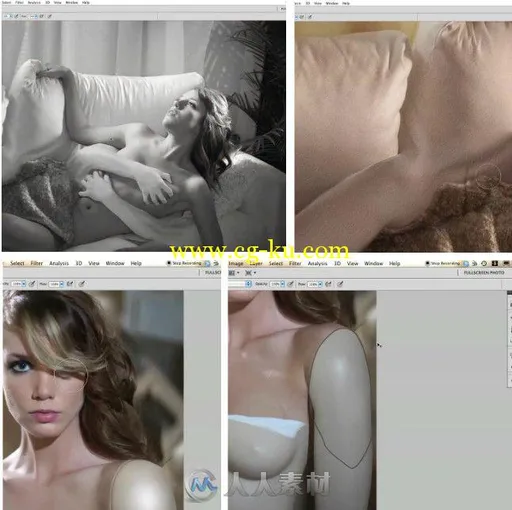Click the pressure-size icon in the portrait-face window

coord(82,284)
